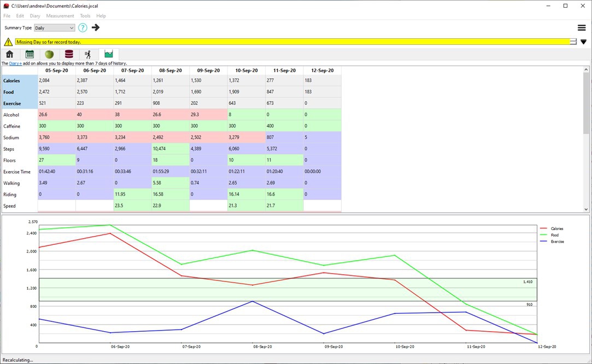Click the 09-Sep-20 column header
The image size is (592, 364).
tap(208, 71)
